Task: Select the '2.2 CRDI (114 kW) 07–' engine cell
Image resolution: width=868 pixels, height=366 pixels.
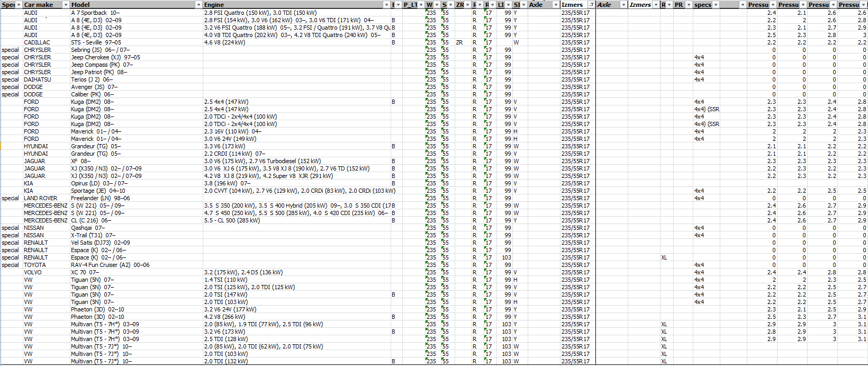Action: click(296, 154)
